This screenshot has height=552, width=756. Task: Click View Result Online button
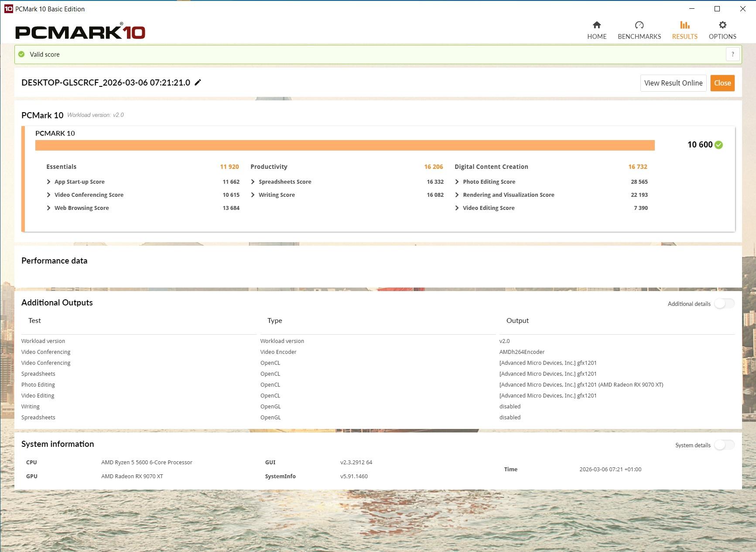tap(673, 83)
